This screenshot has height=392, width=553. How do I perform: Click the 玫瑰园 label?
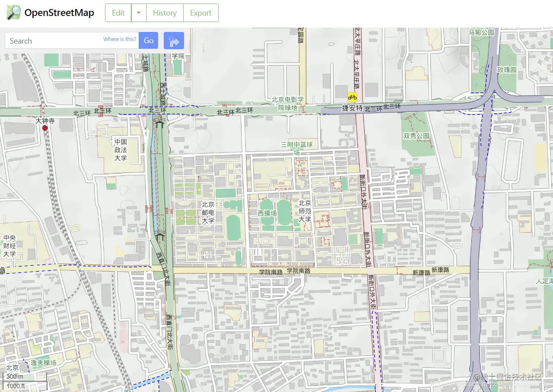click(507, 70)
